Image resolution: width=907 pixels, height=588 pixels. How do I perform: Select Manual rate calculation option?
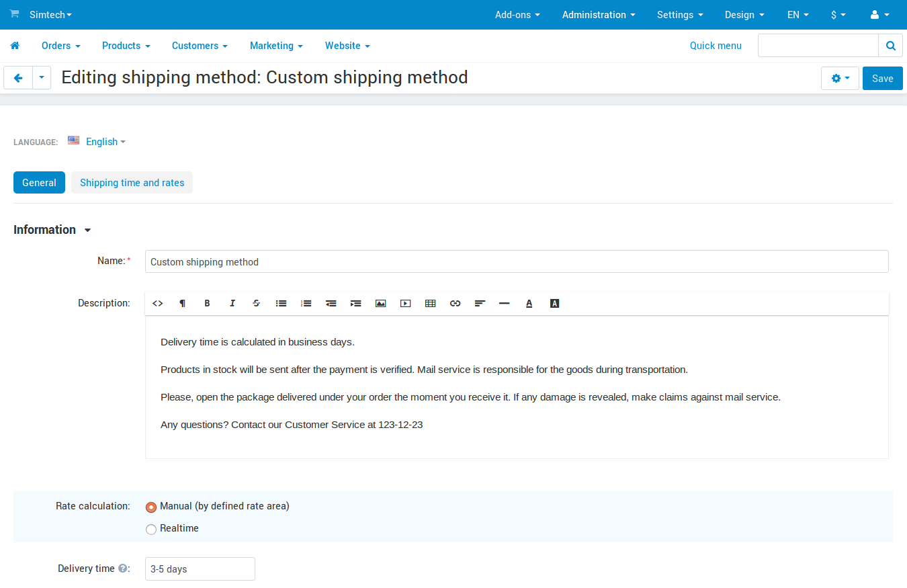click(x=151, y=507)
